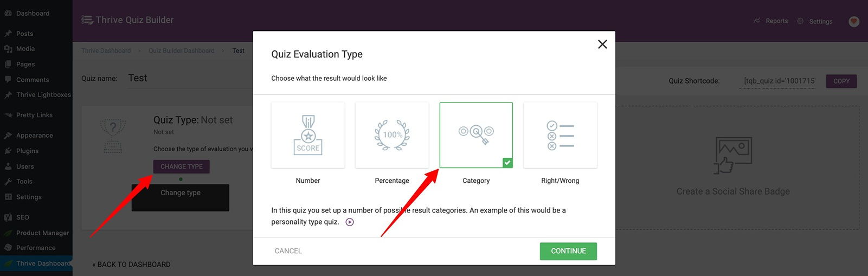Click Create a Social Share Badge text
Screen dimensions: 868x276
click(x=733, y=191)
